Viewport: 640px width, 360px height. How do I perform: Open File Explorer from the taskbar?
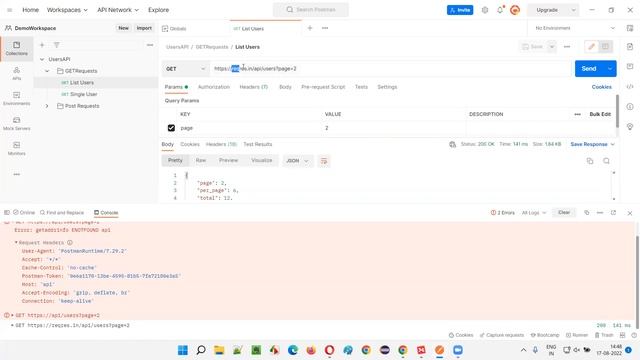pos(219,350)
